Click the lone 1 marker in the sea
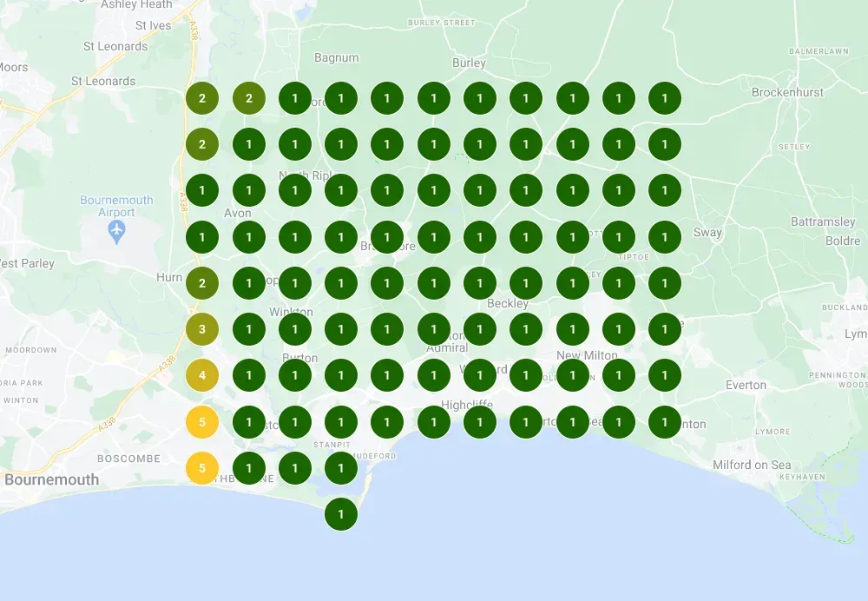 [x=341, y=514]
